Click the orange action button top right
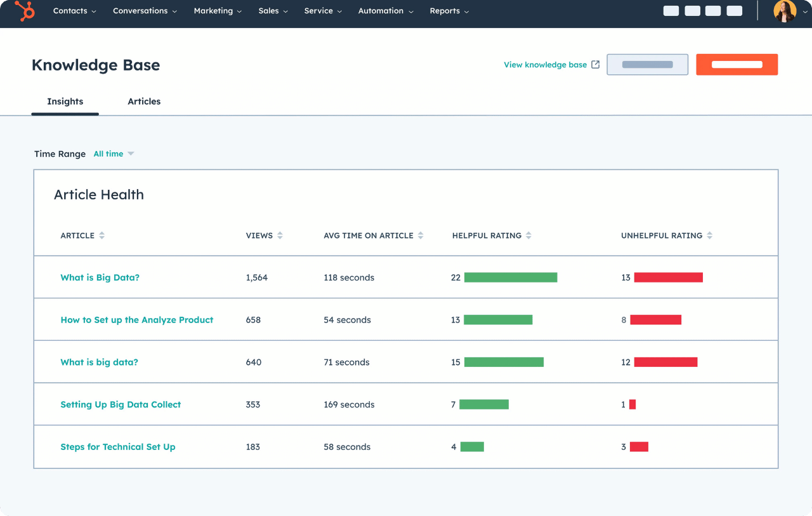 click(737, 64)
